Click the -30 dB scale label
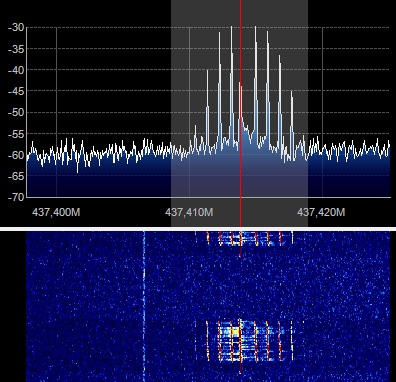 pyautogui.click(x=16, y=27)
